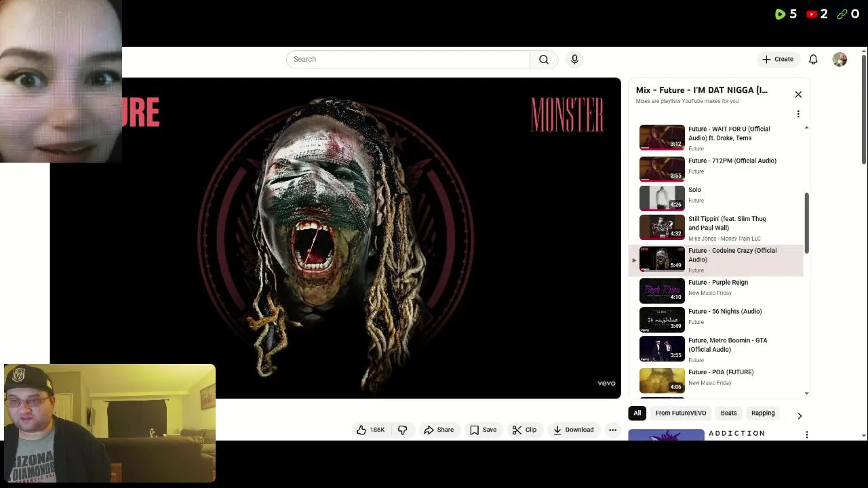Click the vevo logo on video
The width and height of the screenshot is (868, 488).
click(606, 384)
